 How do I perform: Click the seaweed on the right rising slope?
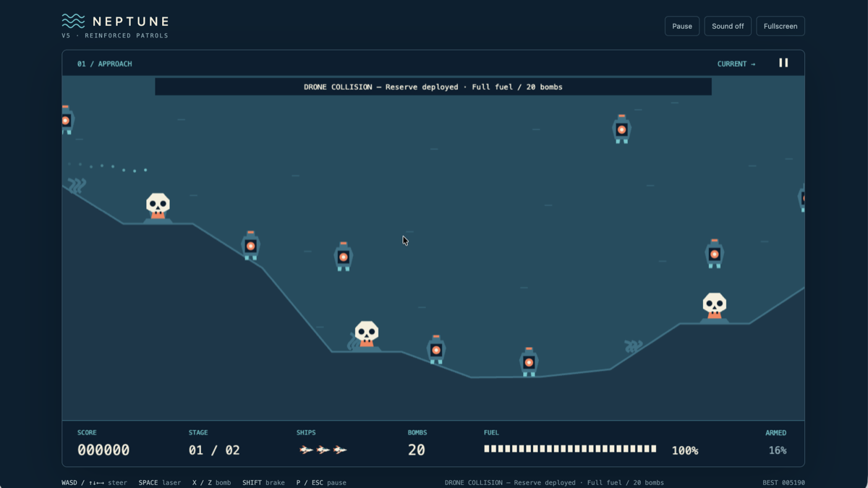click(634, 346)
